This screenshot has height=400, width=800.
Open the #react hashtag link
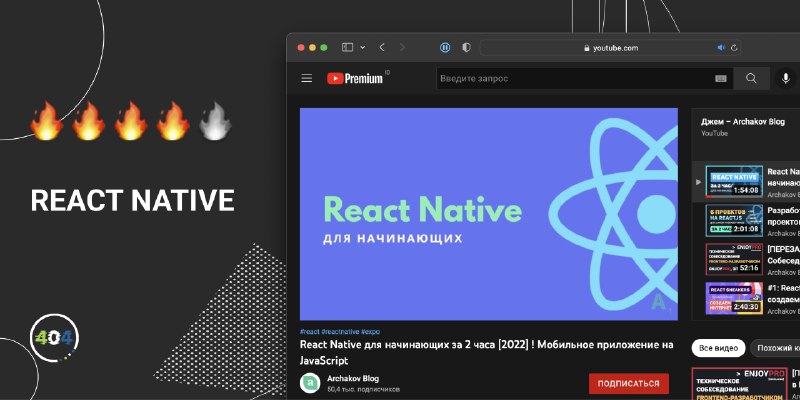310,332
